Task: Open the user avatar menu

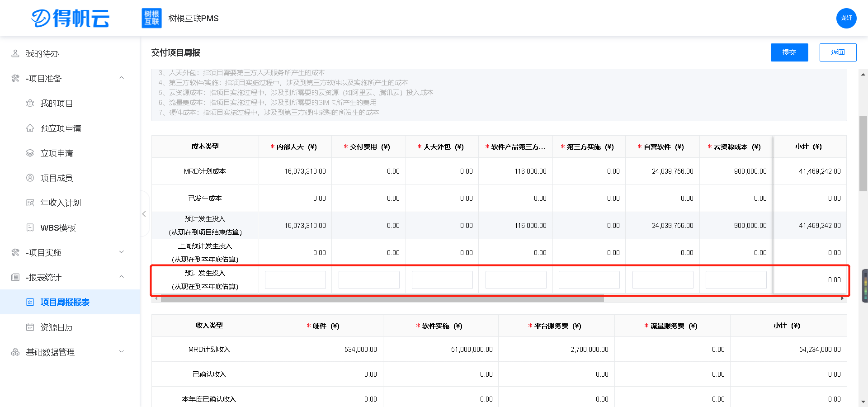Action: (x=846, y=18)
